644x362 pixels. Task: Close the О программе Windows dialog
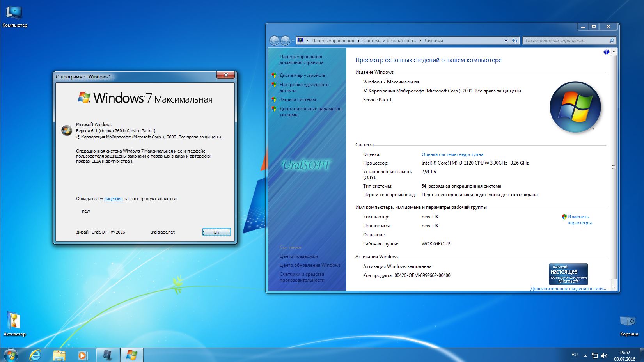[x=226, y=75]
